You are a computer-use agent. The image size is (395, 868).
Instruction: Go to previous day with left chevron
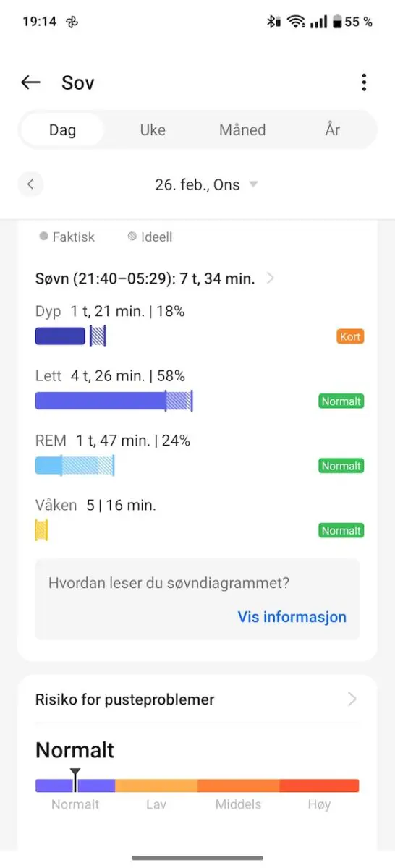tap(30, 184)
